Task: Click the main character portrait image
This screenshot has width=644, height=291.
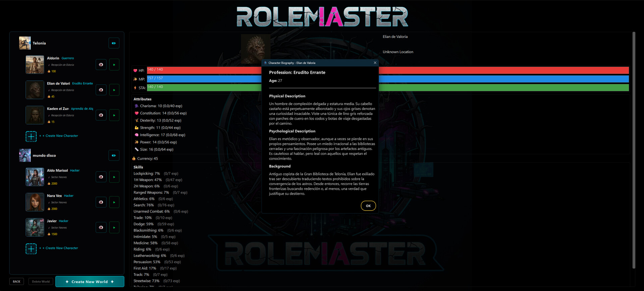Action: click(256, 49)
